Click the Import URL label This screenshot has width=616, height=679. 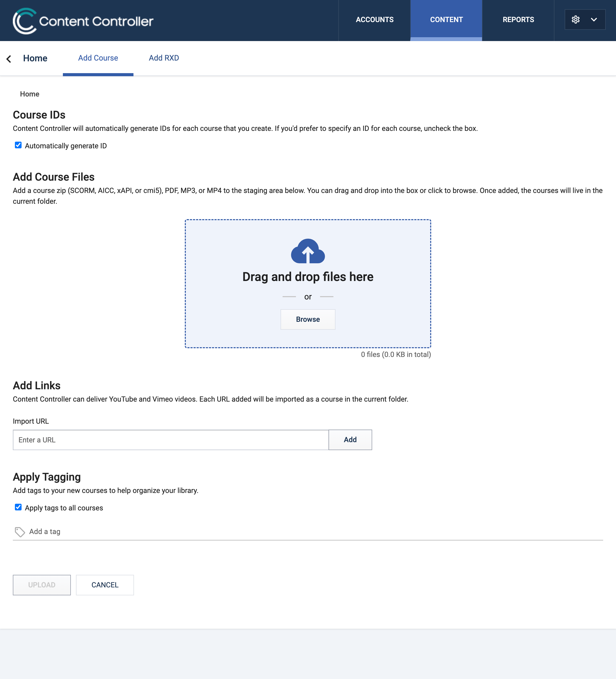31,421
